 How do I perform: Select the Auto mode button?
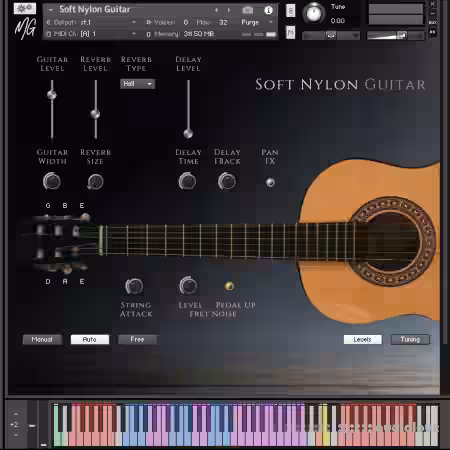point(90,339)
